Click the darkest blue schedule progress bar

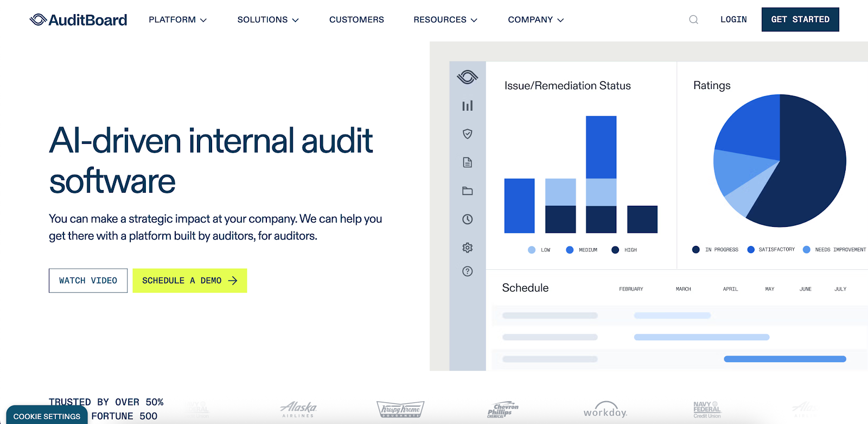coord(785,359)
